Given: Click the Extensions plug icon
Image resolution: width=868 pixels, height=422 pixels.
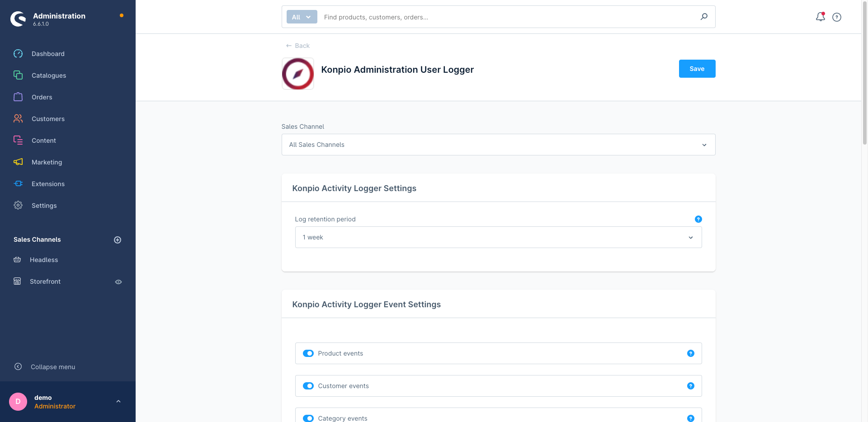Looking at the screenshot, I should tap(18, 183).
